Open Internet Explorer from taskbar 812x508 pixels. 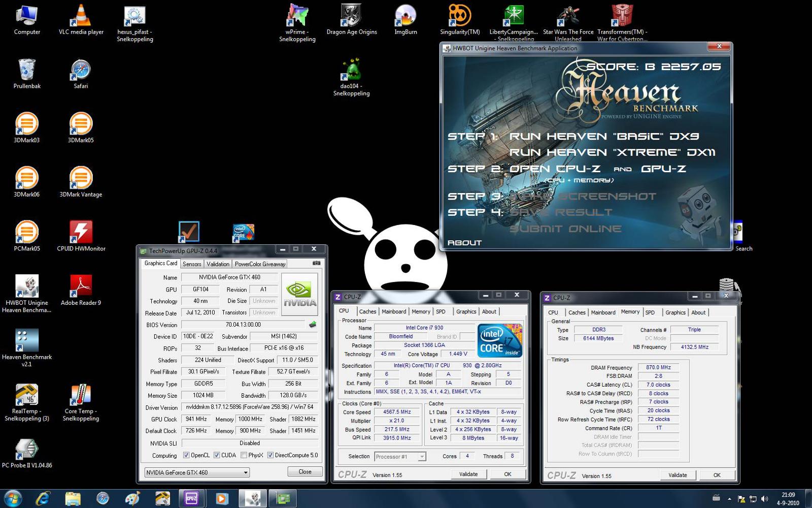point(43,498)
